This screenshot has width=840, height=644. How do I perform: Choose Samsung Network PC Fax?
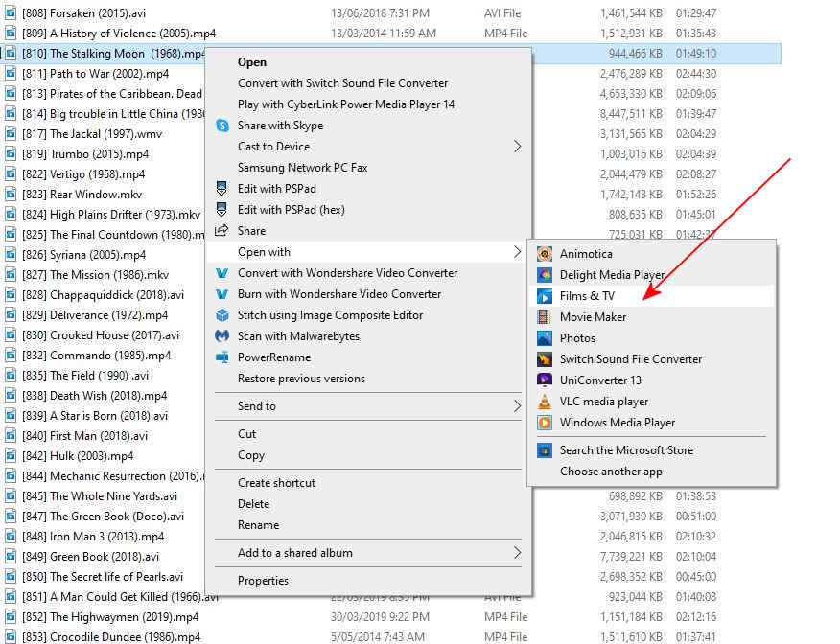pos(303,168)
